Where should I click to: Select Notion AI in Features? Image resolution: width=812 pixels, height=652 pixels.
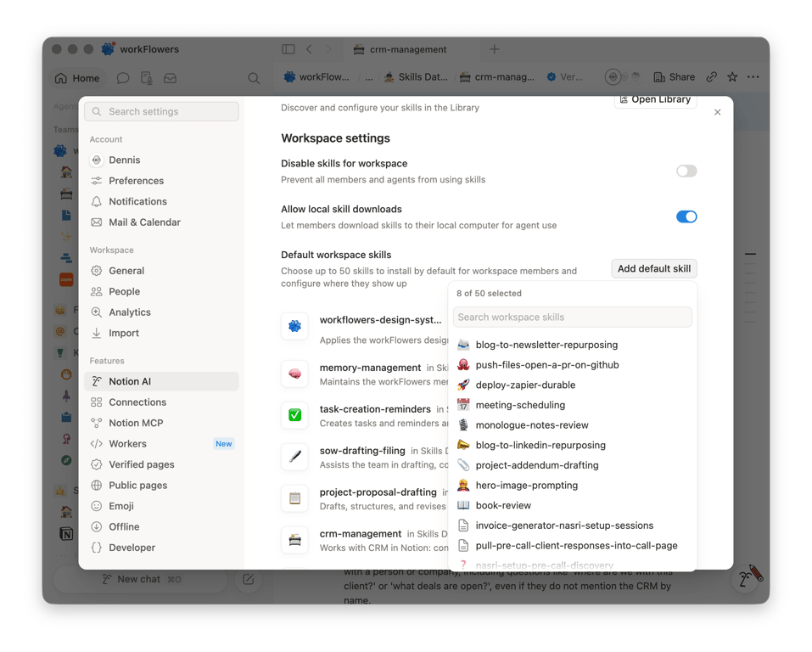tap(161, 381)
